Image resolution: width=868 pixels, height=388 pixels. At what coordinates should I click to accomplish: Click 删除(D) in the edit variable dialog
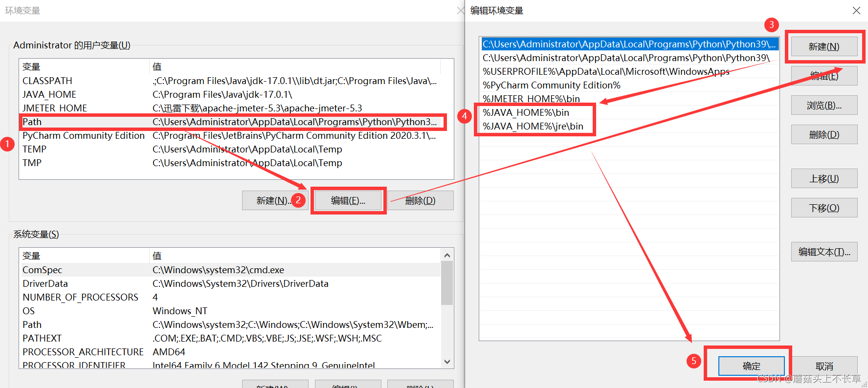(x=824, y=134)
